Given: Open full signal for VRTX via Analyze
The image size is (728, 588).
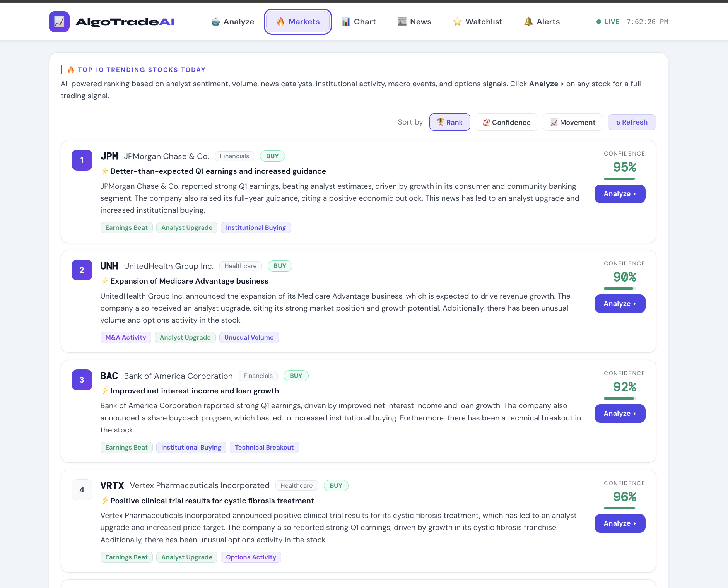Looking at the screenshot, I should pyautogui.click(x=619, y=523).
